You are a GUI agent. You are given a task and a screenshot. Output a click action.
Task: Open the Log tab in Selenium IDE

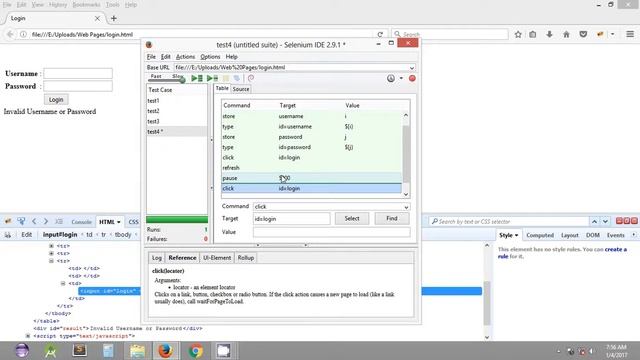[157, 258]
